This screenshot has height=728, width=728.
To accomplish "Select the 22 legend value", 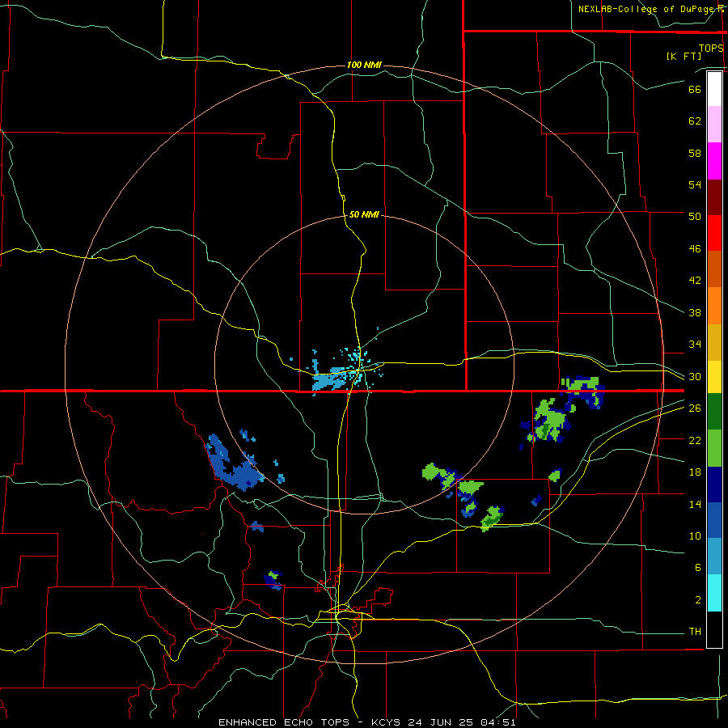I will (x=695, y=440).
